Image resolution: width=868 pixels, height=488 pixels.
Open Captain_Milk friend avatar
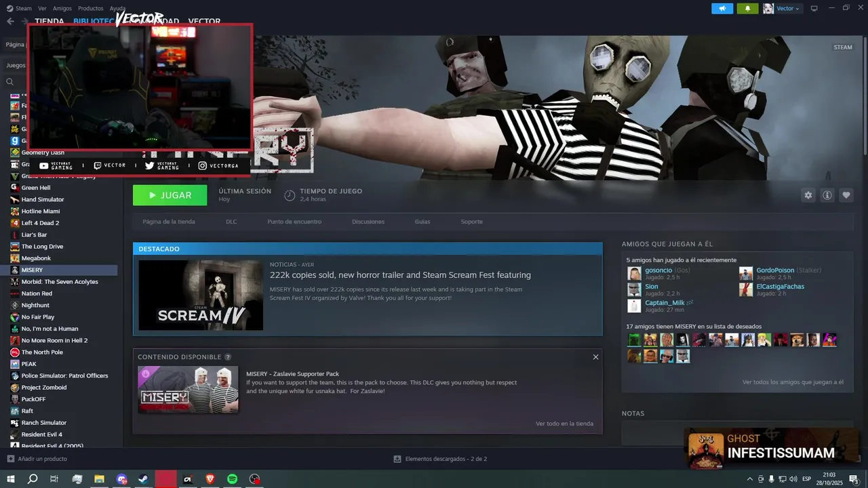click(634, 306)
